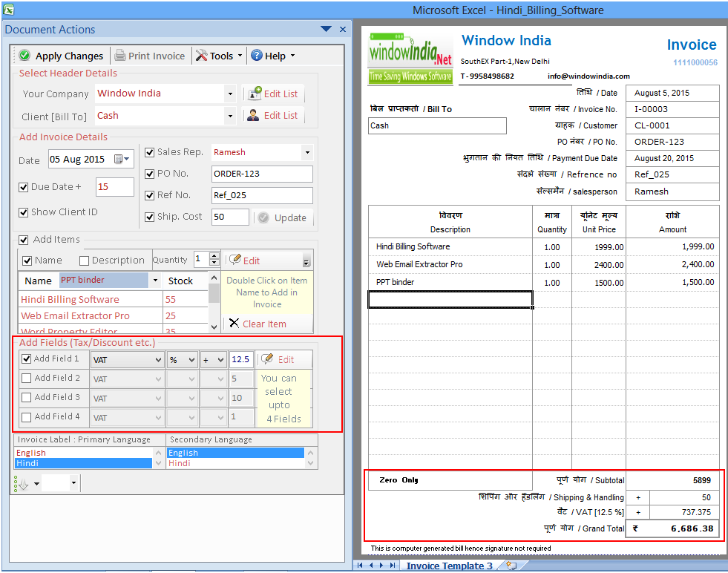Viewport: 728px width, 573px height.
Task: Toggle the Ref No. checkbox
Action: click(x=149, y=195)
